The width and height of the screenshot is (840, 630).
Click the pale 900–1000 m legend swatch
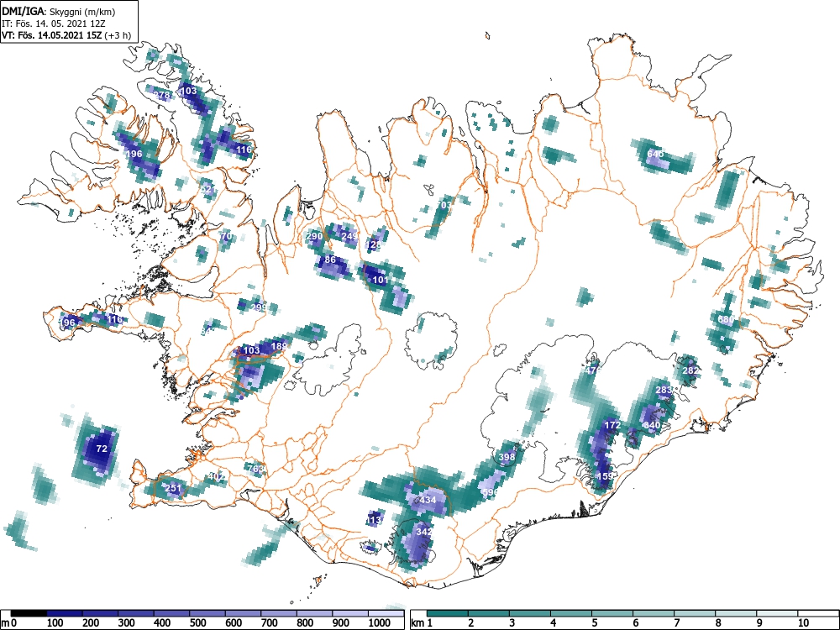(350, 613)
